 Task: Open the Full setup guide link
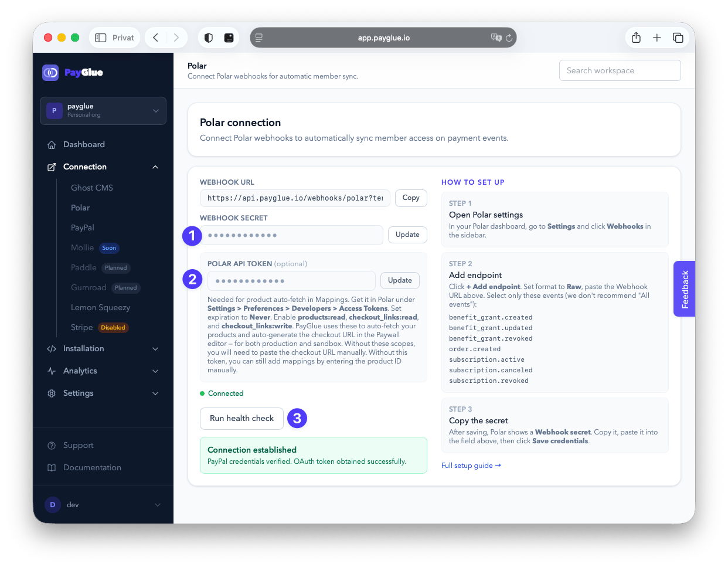click(471, 466)
